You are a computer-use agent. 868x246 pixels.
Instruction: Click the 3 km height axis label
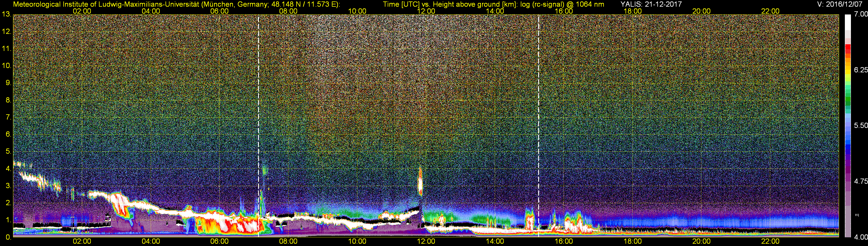pyautogui.click(x=8, y=186)
